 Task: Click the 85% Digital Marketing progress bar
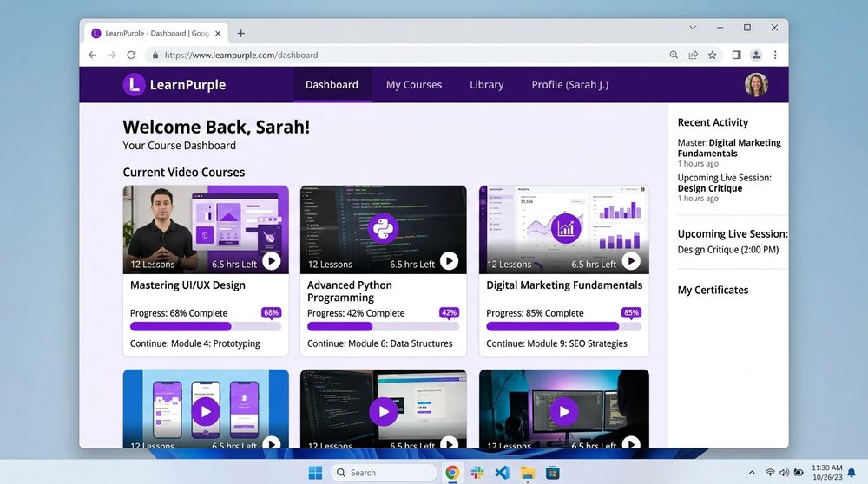(563, 326)
